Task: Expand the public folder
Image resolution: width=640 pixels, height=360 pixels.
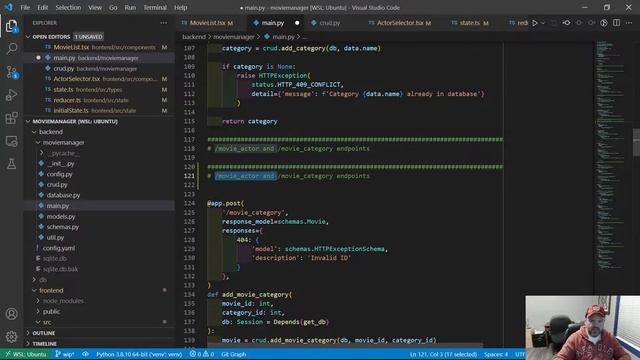Action: [38, 311]
